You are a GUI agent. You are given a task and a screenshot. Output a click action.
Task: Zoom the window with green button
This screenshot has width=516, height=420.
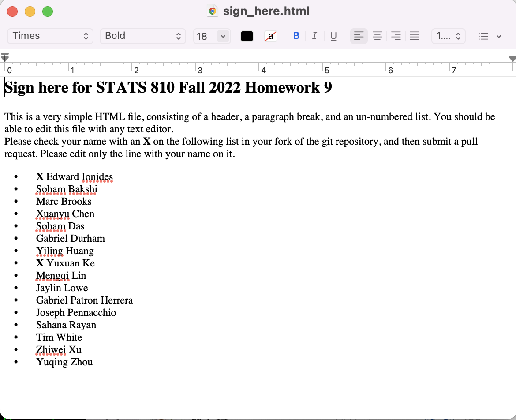(48, 11)
